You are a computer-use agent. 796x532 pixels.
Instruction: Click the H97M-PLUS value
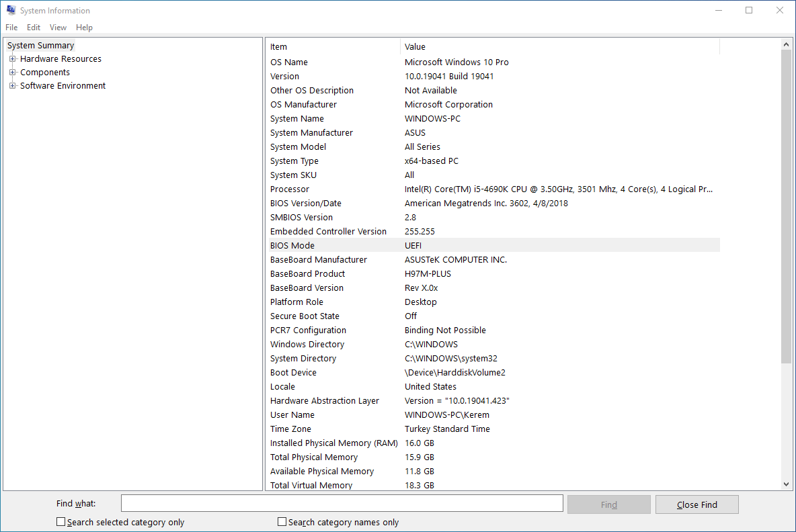[x=428, y=274]
